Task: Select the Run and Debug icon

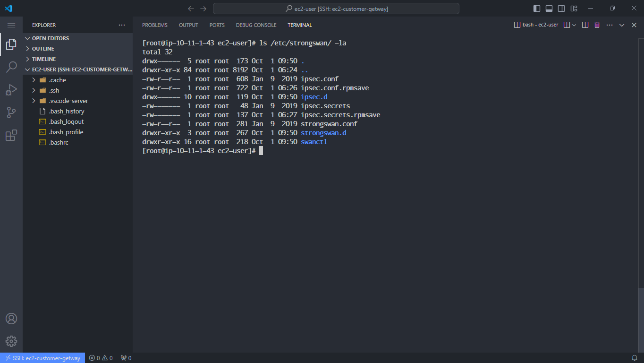Action: coord(11,90)
